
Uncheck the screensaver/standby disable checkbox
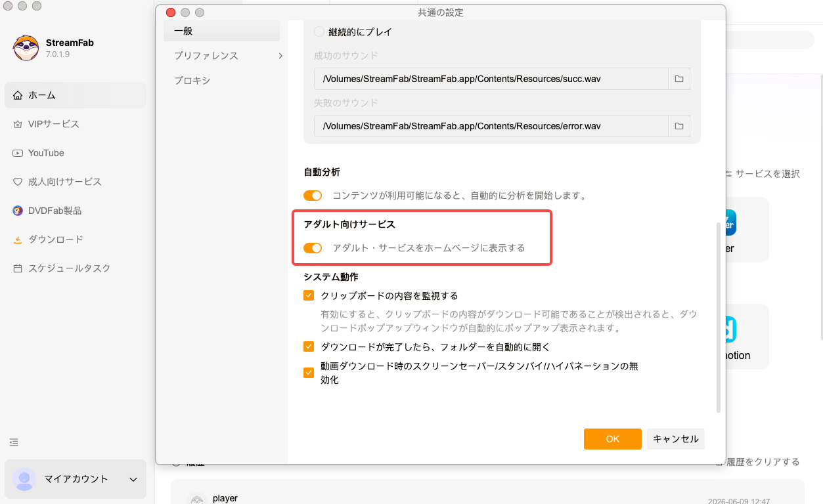(x=309, y=373)
